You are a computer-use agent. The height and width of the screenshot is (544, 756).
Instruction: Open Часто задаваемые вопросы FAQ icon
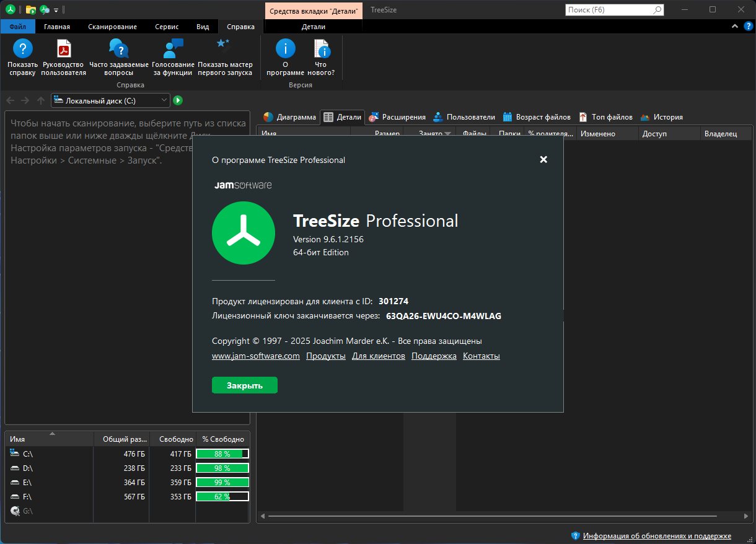click(118, 49)
